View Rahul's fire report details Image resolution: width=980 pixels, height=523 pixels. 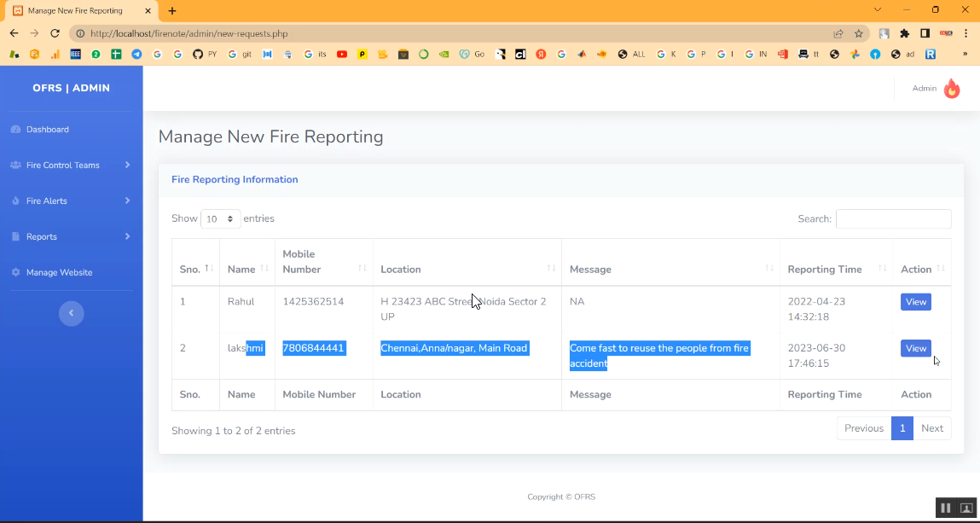pyautogui.click(x=915, y=302)
